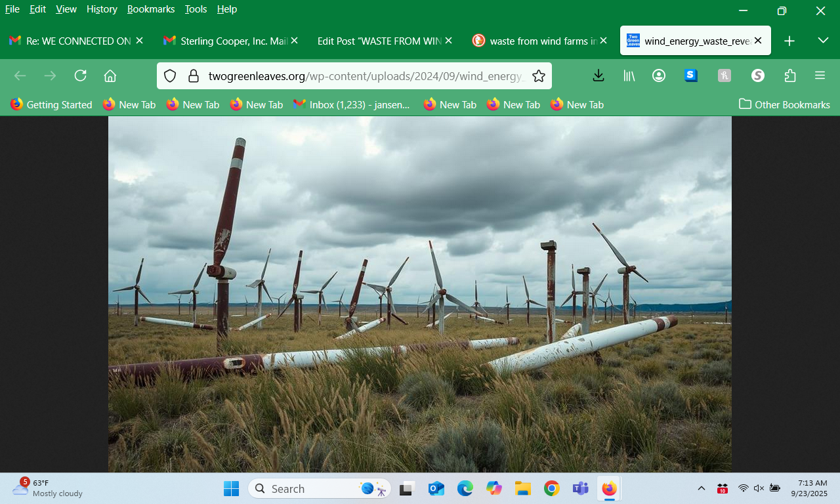Open the Firefox account icon

click(x=659, y=76)
